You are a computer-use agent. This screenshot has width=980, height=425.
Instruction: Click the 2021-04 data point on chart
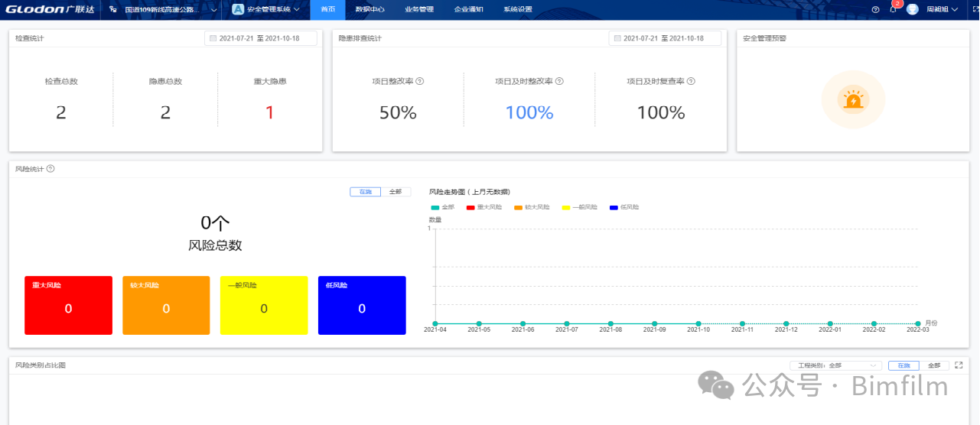point(435,324)
